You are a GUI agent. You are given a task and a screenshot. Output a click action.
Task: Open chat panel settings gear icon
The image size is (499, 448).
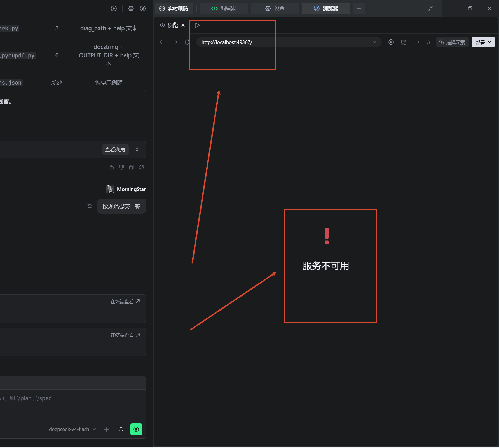coord(131,8)
